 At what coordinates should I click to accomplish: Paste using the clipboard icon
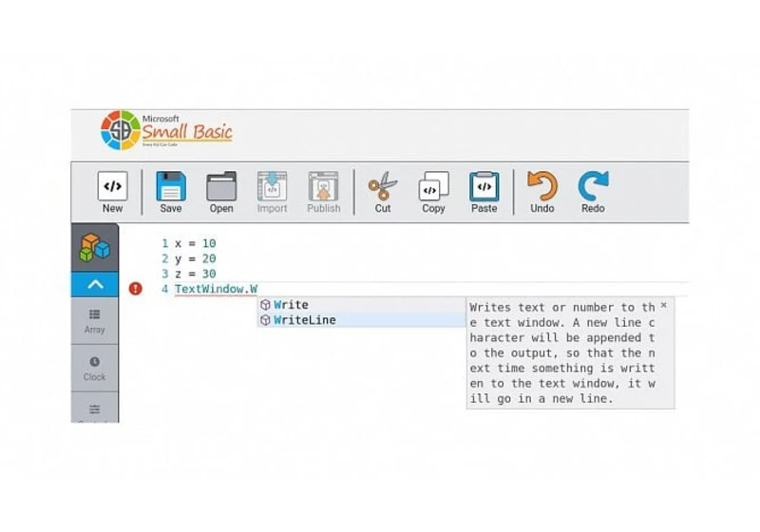point(484,186)
